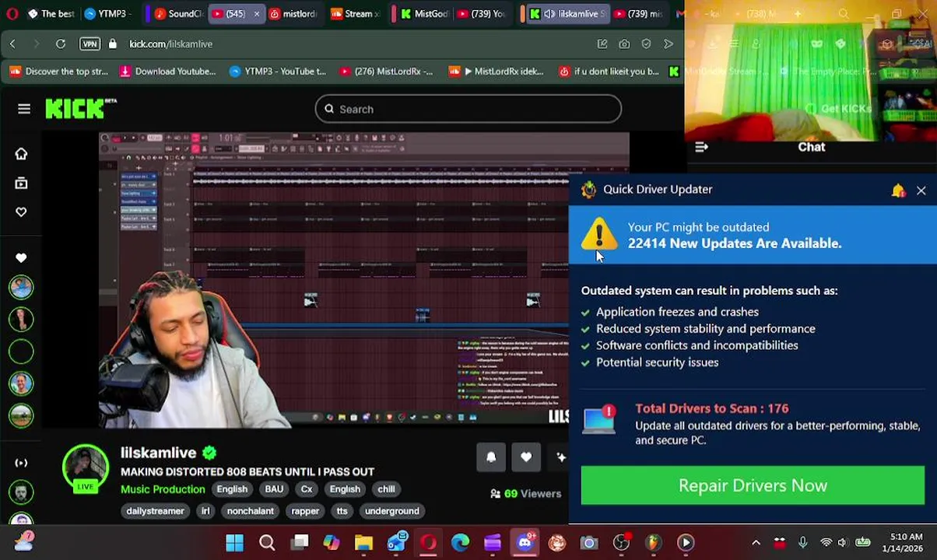This screenshot has height=560, width=937.
Task: Click '22414 New Updates Are Available.' text
Action: [735, 243]
